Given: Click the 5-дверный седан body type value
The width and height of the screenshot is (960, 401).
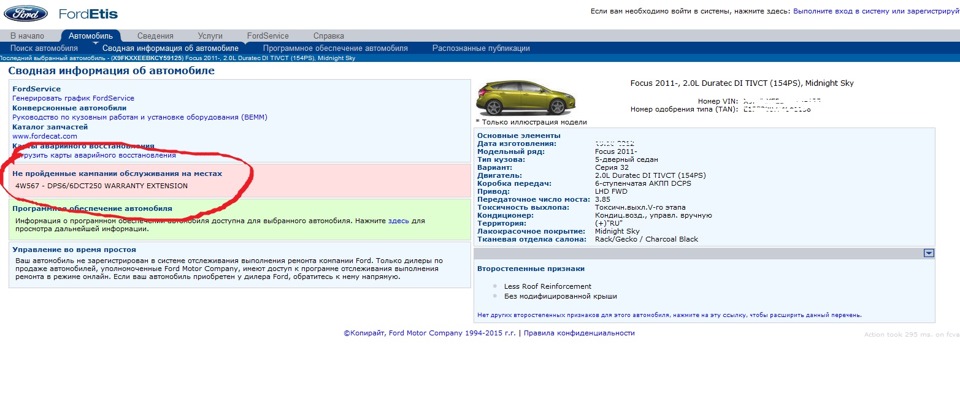Looking at the screenshot, I should point(626,159).
